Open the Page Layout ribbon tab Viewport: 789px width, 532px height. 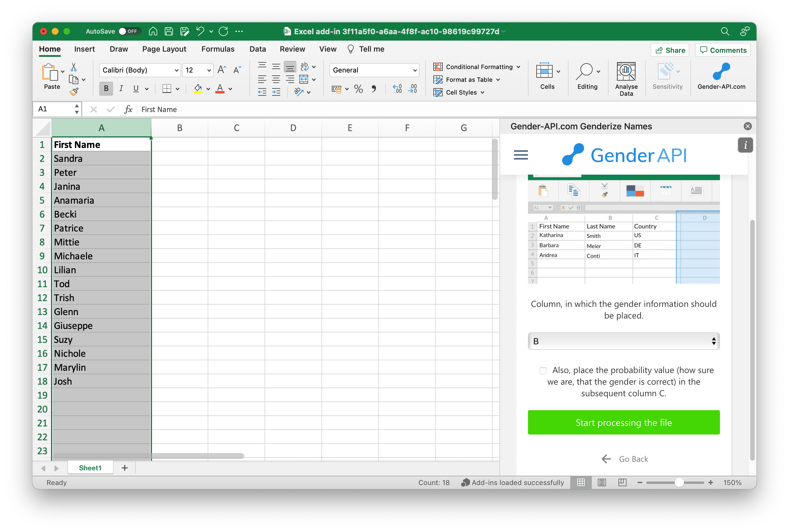click(164, 49)
